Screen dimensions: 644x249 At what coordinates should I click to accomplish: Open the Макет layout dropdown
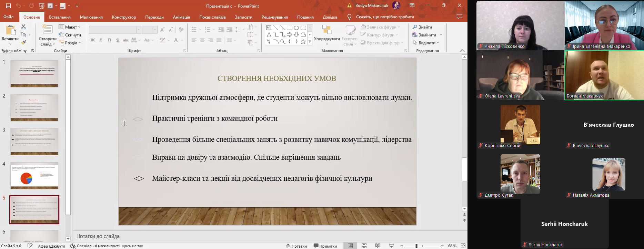tap(70, 27)
